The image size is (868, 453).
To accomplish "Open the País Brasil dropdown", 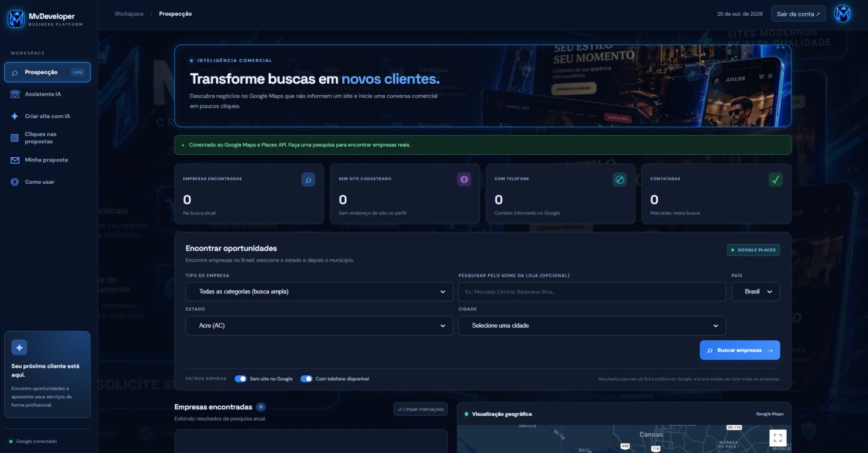I will (x=756, y=292).
